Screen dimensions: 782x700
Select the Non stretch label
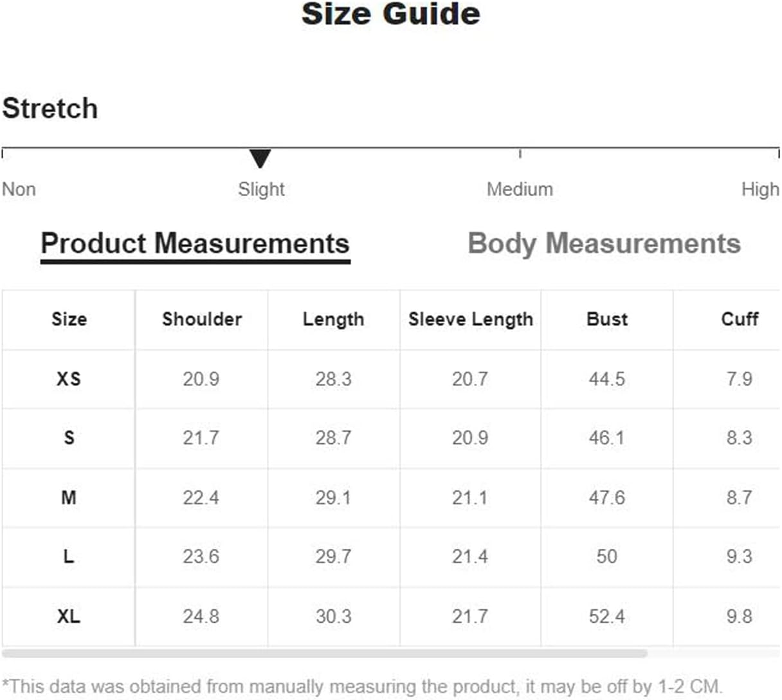pyautogui.click(x=19, y=189)
